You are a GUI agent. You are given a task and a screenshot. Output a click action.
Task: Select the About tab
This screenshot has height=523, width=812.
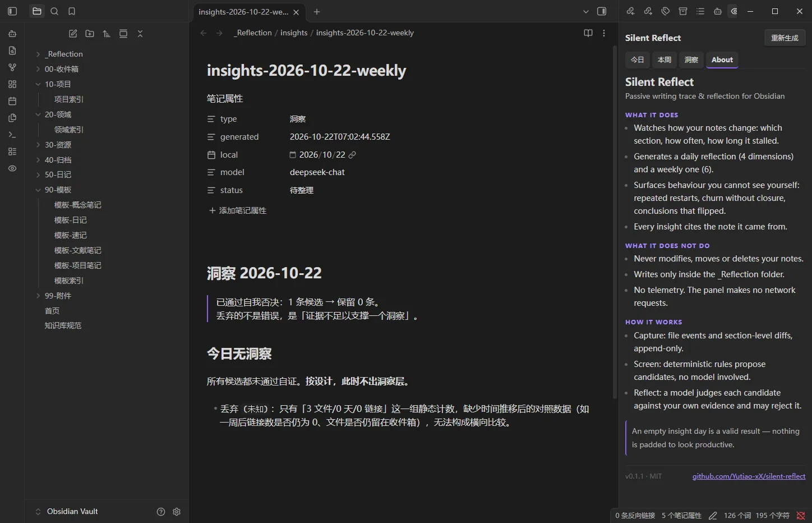point(722,59)
